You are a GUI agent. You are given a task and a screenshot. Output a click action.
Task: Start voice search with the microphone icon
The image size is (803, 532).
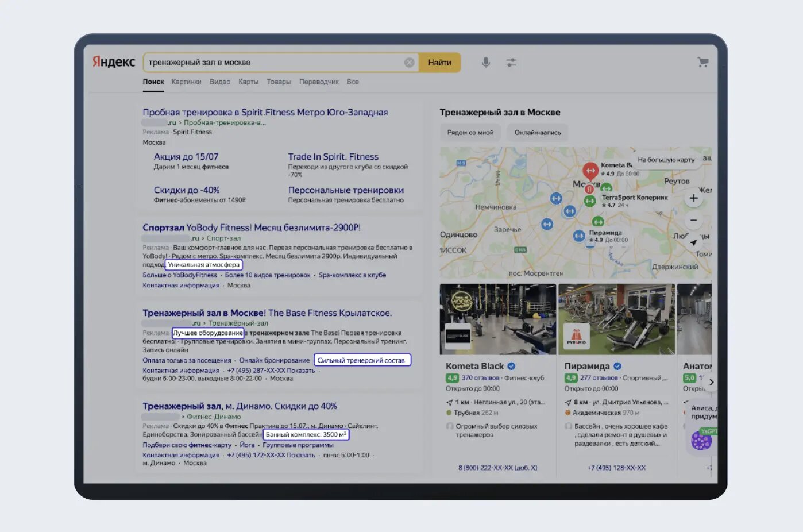486,62
